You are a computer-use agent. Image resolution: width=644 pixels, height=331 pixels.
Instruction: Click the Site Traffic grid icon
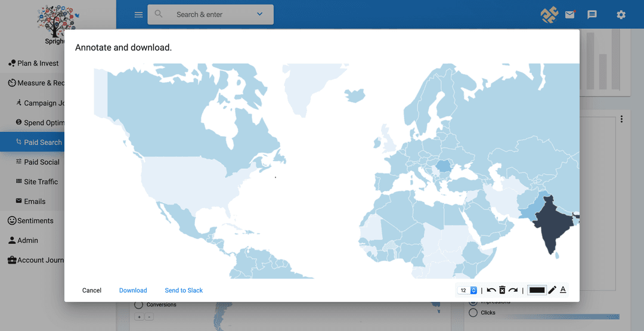18,181
